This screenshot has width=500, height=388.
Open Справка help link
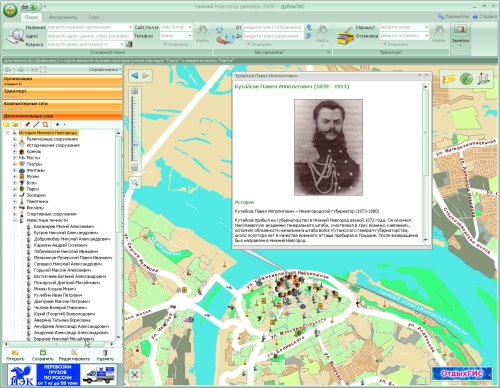(x=485, y=16)
